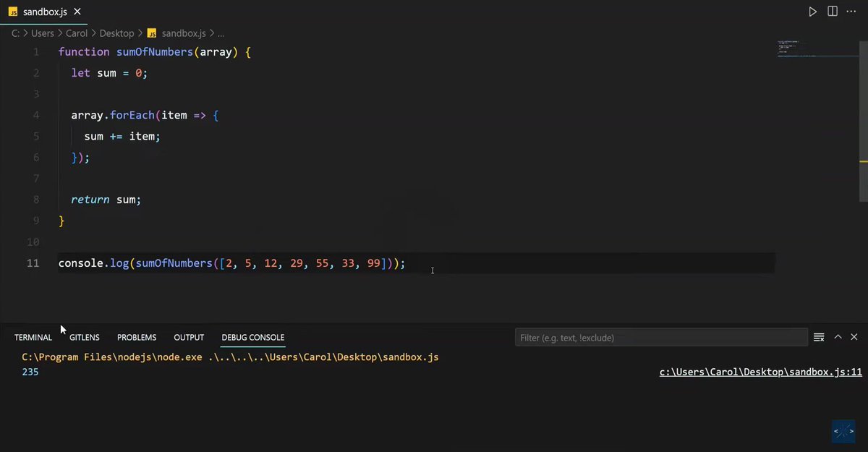Screen dimensions: 868x452
Task: Open the PROBLEMS panel tab
Action: click(x=137, y=337)
